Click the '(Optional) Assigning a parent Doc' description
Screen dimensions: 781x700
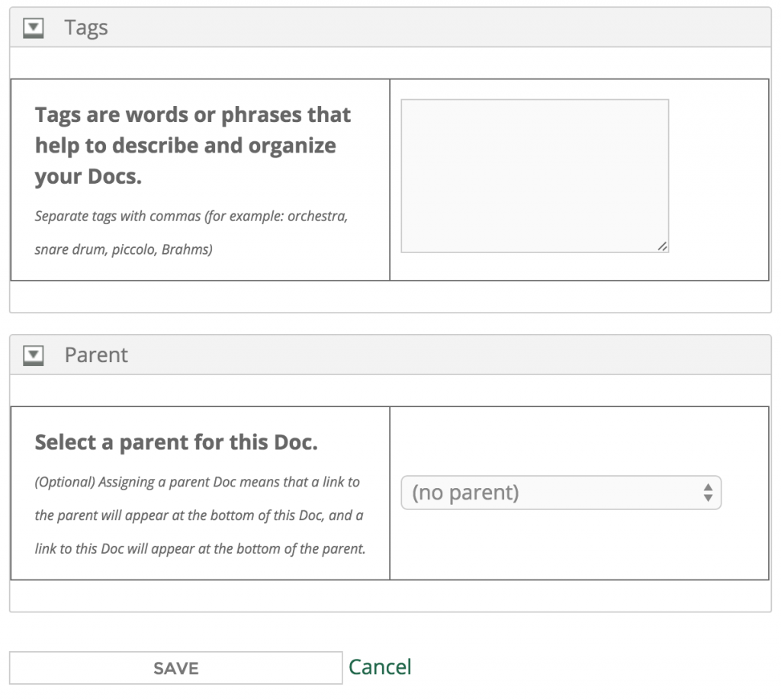click(x=201, y=515)
